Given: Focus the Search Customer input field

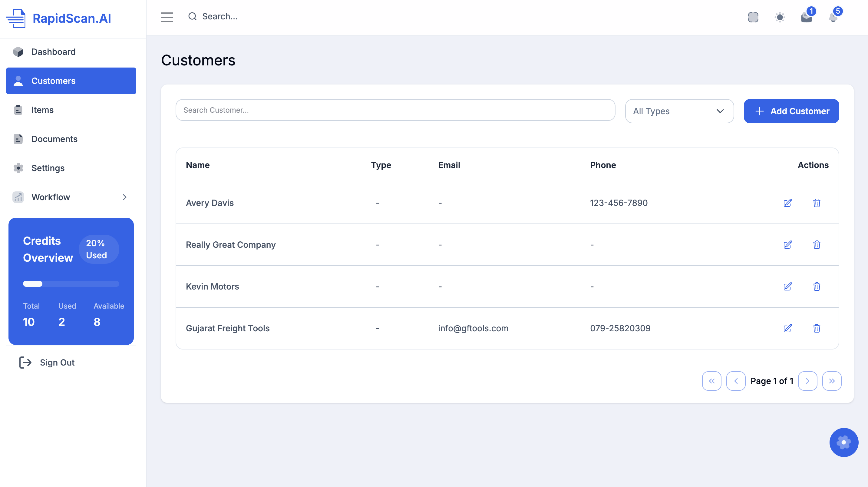Looking at the screenshot, I should [x=395, y=110].
